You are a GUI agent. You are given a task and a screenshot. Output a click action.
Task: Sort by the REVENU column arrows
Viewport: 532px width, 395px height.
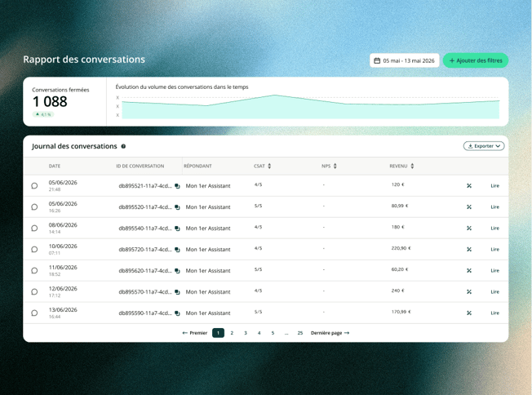(x=412, y=166)
